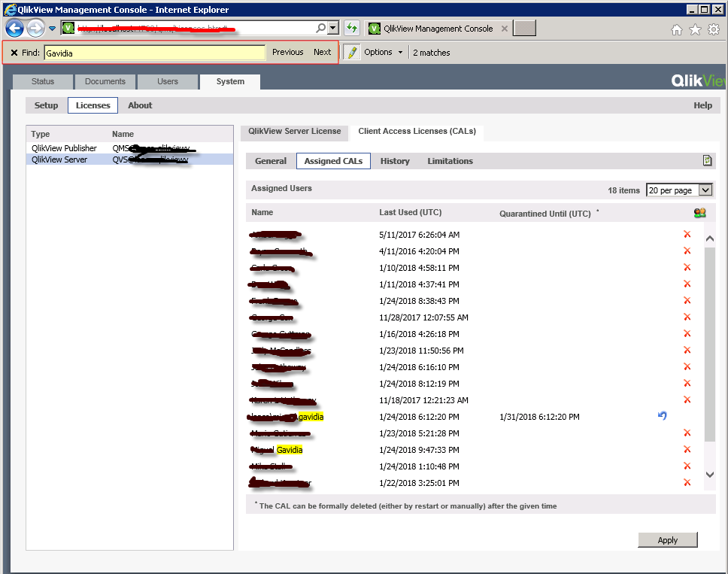This screenshot has height=574, width=728.
Task: Click the assign users icon in table header
Action: [x=699, y=213]
